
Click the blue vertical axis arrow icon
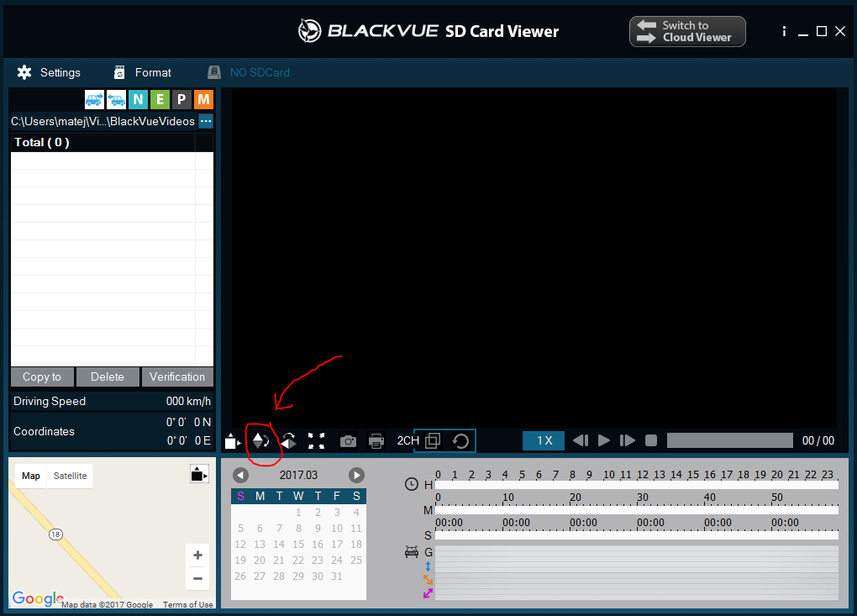click(x=428, y=566)
